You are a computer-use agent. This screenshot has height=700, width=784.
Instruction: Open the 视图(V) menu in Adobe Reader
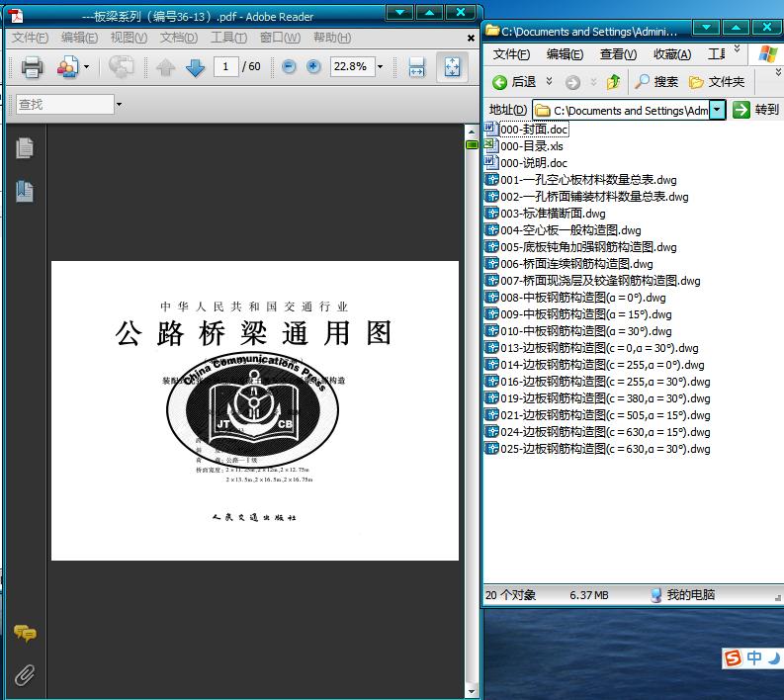point(129,38)
